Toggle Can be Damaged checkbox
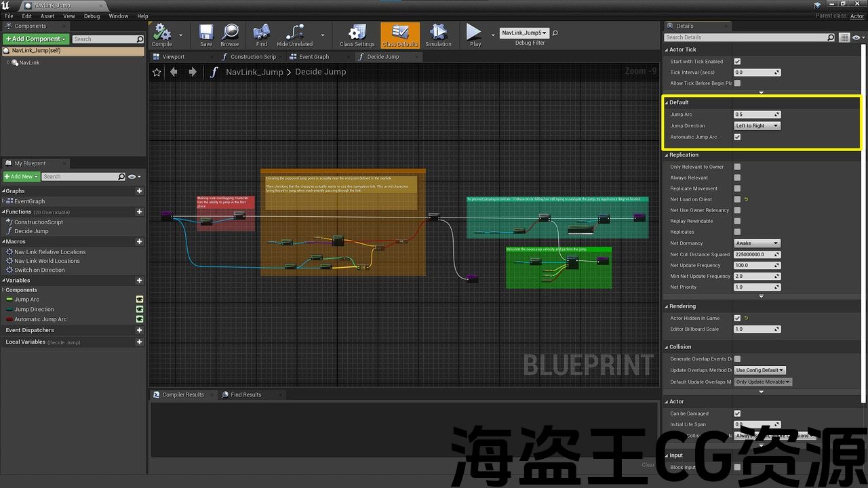The width and height of the screenshot is (868, 488). [737, 413]
